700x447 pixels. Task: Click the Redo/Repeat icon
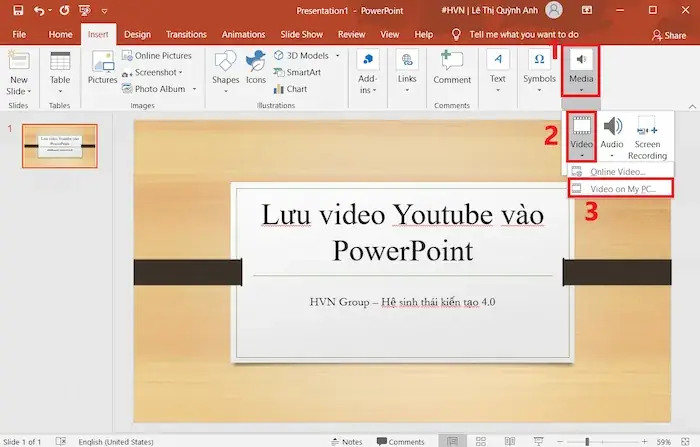click(x=64, y=10)
